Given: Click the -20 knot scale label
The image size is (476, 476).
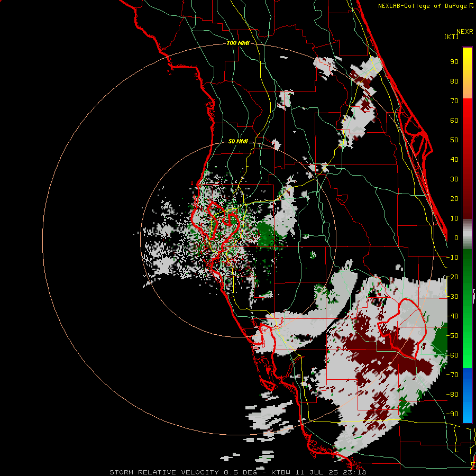Looking at the screenshot, I should click(x=452, y=277).
